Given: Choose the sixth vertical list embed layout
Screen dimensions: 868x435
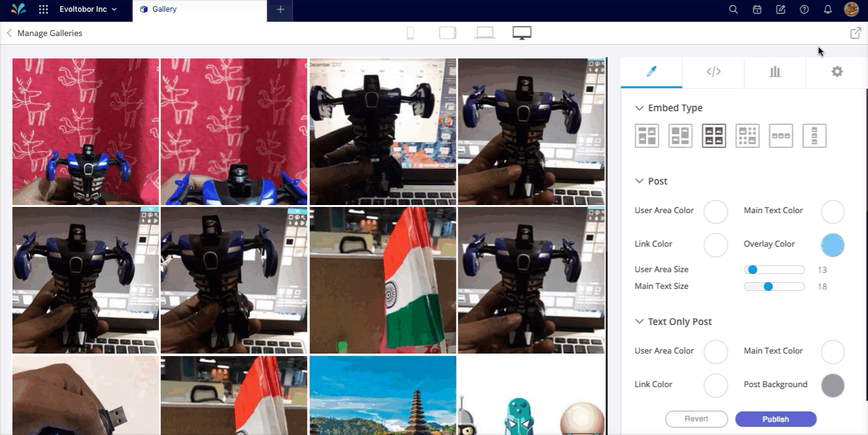Looking at the screenshot, I should (x=815, y=135).
